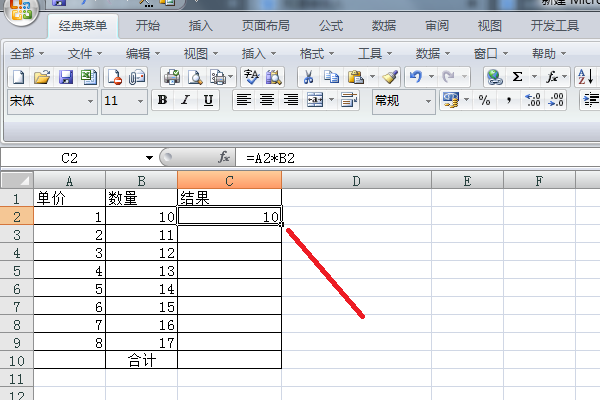Open the 常规 number format dropdown
This screenshot has height=400, width=600.
tap(428, 101)
